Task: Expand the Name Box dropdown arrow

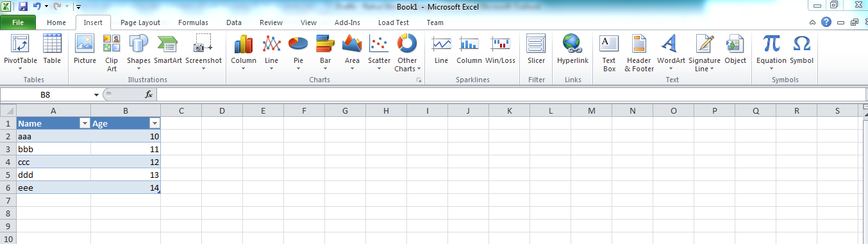Action: click(x=96, y=94)
